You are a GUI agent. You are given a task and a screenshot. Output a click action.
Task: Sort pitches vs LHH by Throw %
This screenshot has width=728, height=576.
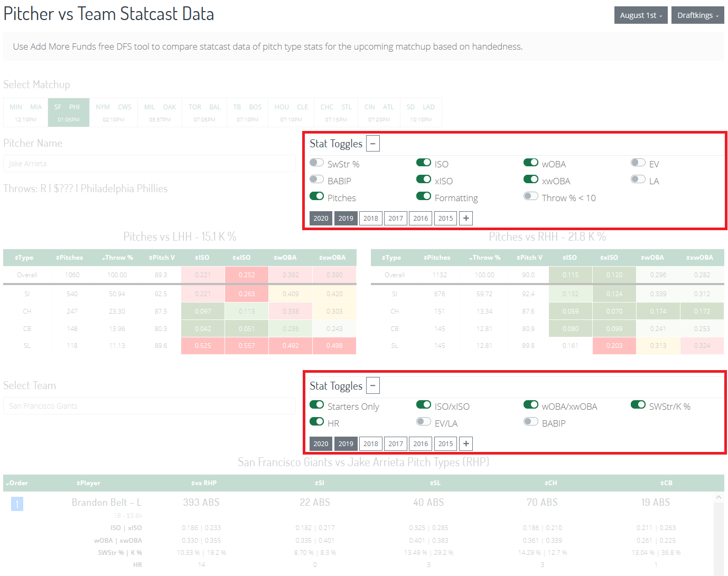117,258
